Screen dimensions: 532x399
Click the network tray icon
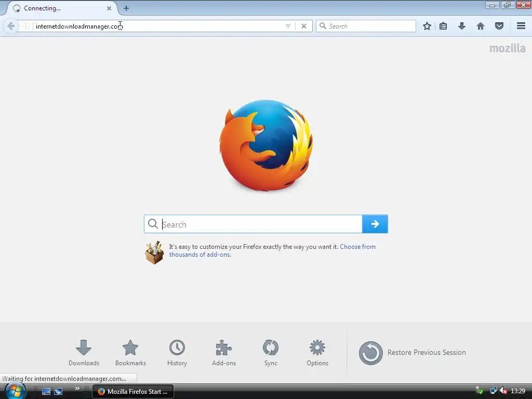(494, 391)
